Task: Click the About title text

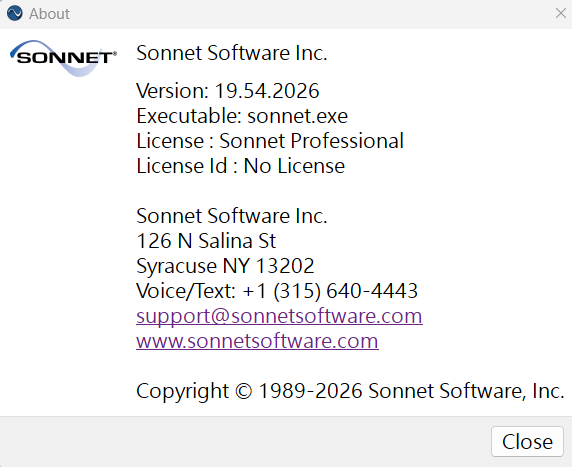Action: pyautogui.click(x=49, y=14)
